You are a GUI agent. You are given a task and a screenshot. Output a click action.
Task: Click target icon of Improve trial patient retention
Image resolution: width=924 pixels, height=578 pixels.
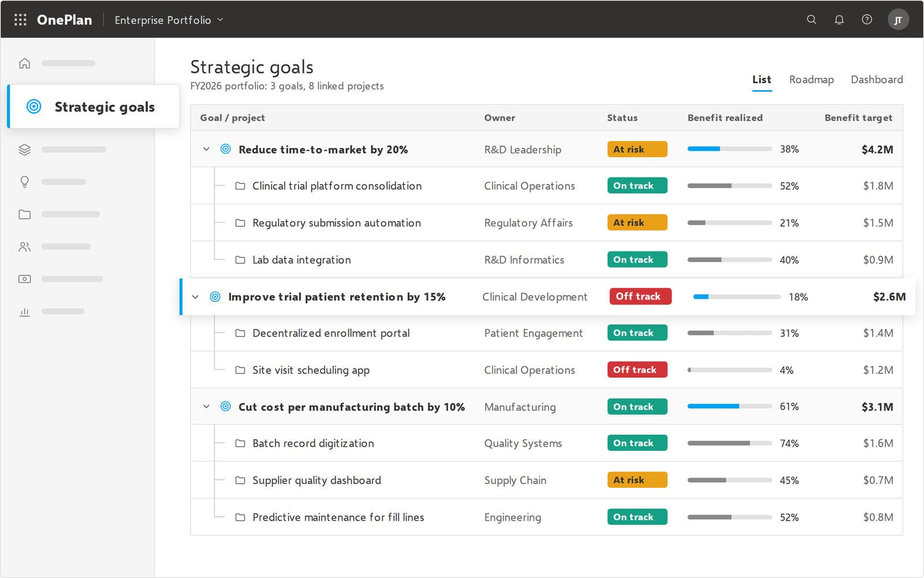(x=215, y=297)
